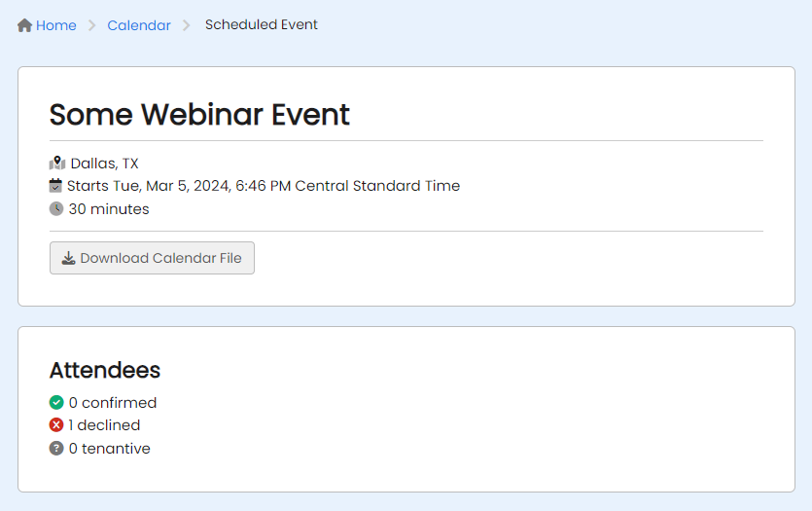Click the chevron before Scheduled Event

187,25
